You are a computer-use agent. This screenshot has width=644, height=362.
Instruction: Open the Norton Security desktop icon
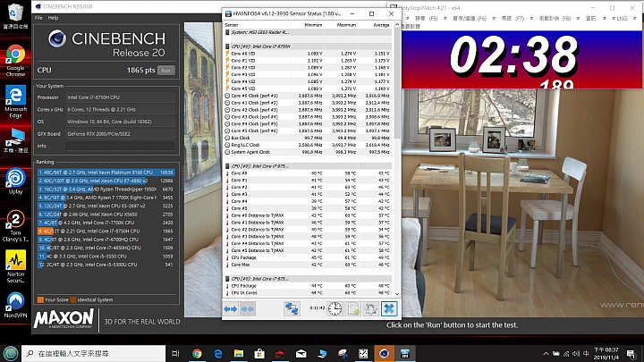15,266
